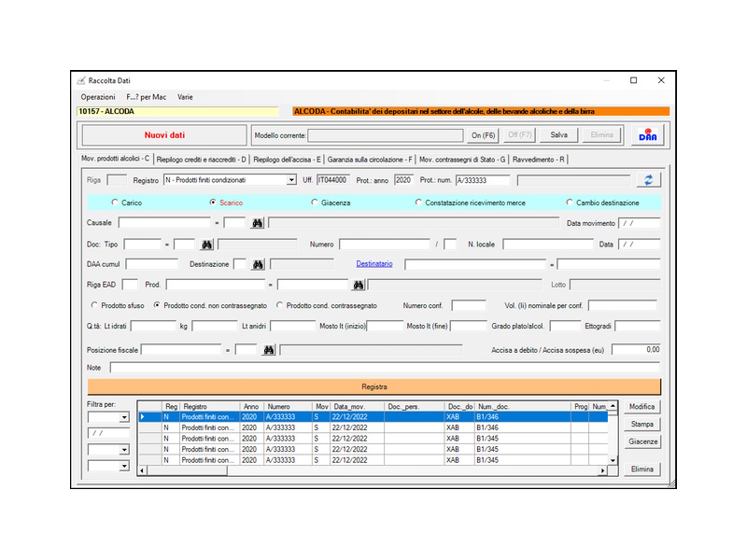Click the Elimina button beside the table
Image resolution: width=747 pixels, height=560 pixels.
point(641,469)
